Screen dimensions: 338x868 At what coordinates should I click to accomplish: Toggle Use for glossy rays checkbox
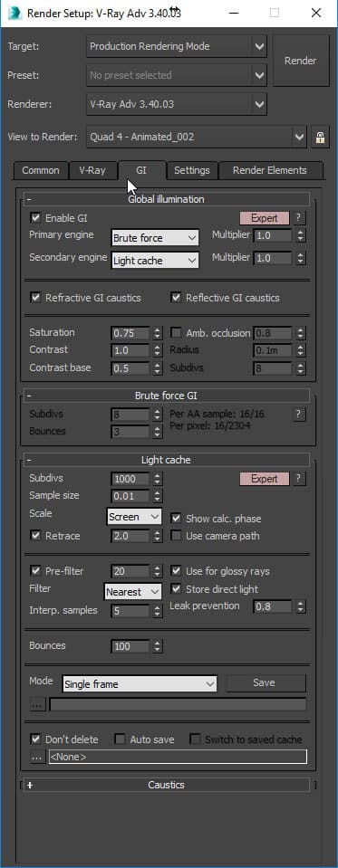point(176,571)
